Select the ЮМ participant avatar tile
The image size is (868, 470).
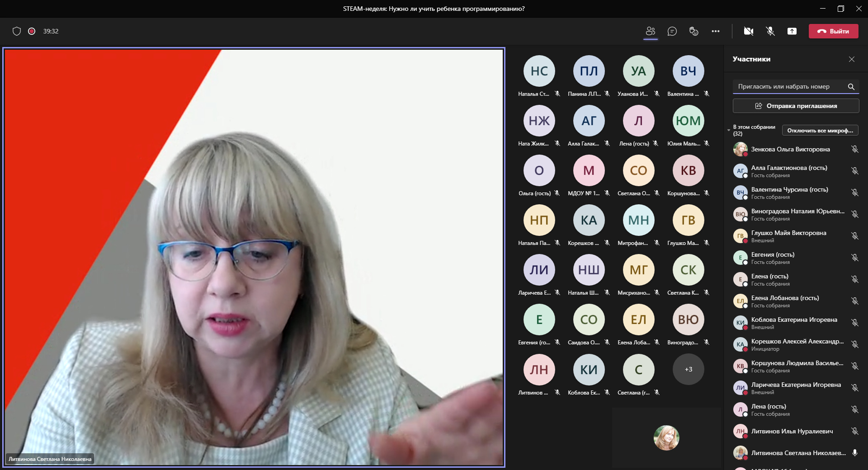tap(688, 121)
